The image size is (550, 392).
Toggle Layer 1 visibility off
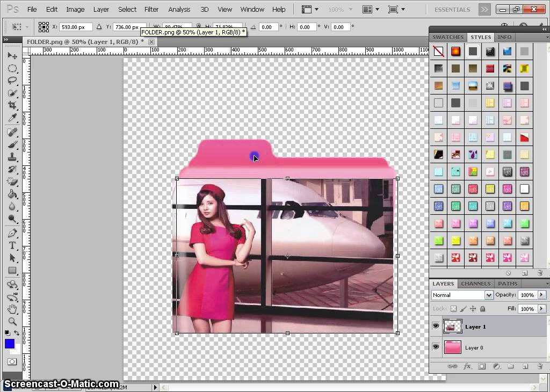pos(436,326)
